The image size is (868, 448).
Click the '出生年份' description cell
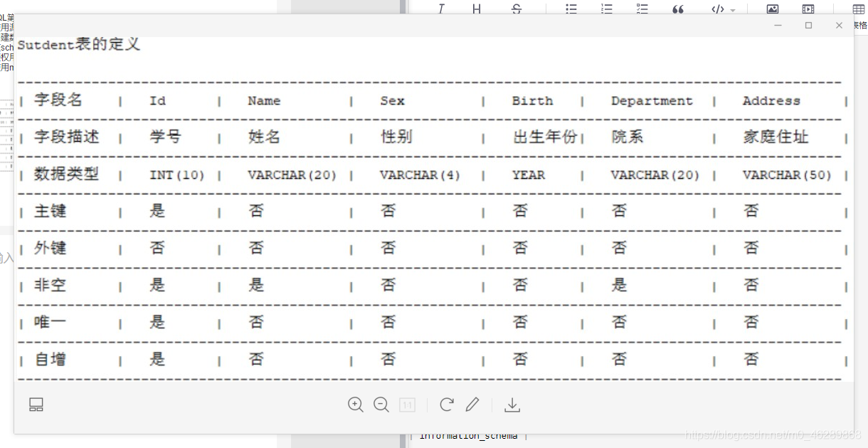545,137
